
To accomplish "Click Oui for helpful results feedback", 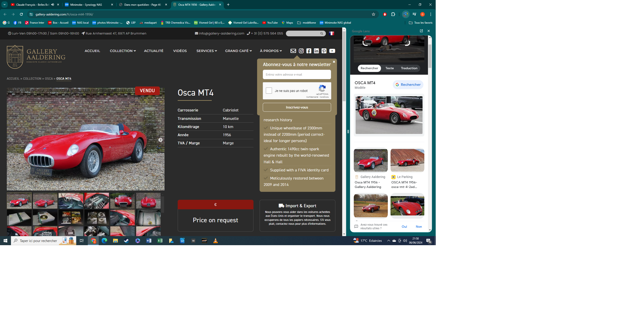I will (x=404, y=227).
